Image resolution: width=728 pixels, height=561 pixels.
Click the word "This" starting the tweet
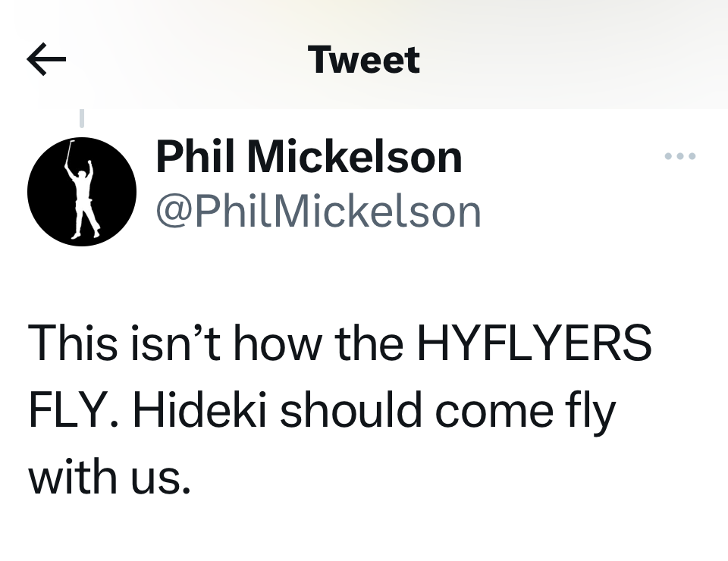(x=73, y=343)
